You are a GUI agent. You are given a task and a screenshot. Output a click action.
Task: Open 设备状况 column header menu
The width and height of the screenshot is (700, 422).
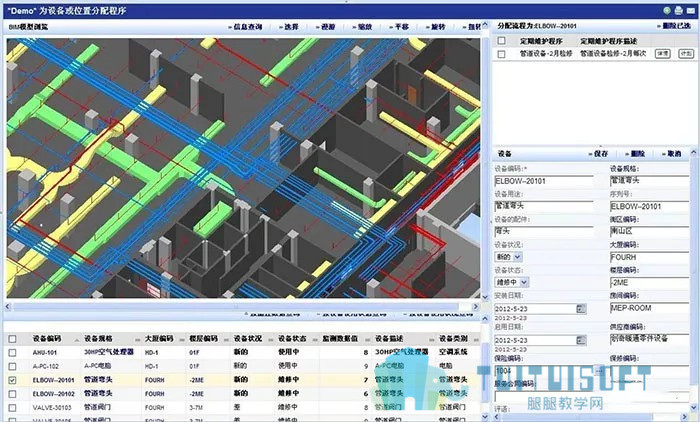coord(271,340)
